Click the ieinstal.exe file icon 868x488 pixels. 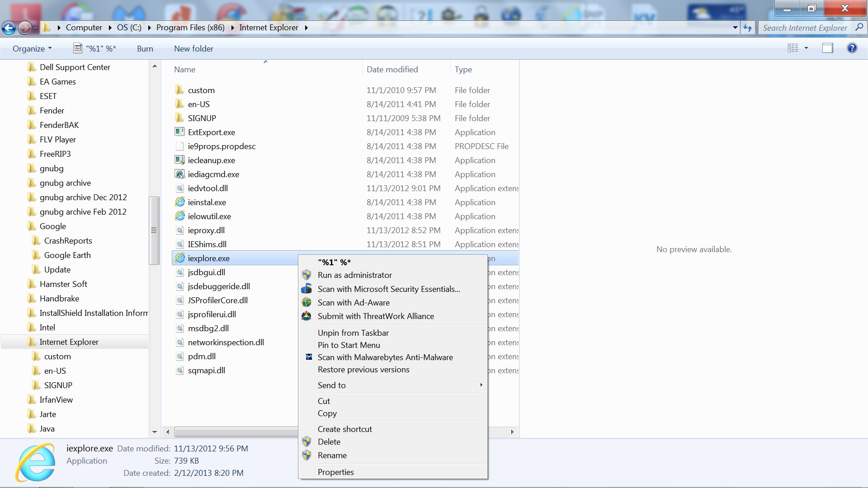pyautogui.click(x=180, y=202)
